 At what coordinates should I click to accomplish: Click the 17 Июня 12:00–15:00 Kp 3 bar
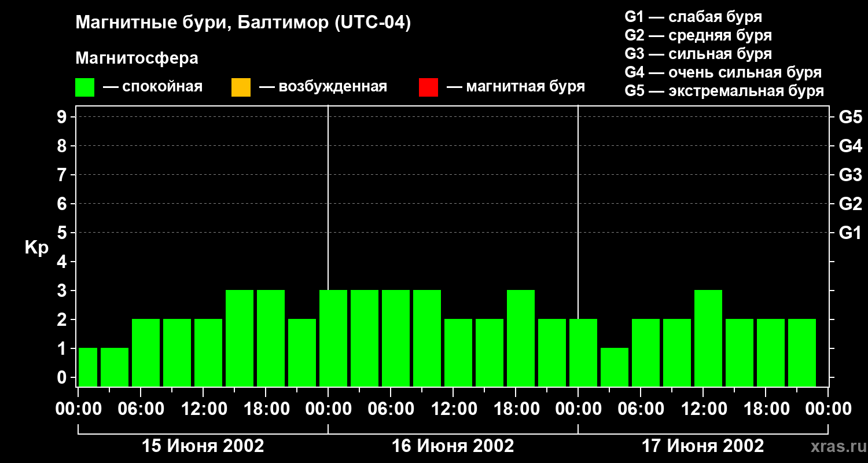tap(708, 338)
